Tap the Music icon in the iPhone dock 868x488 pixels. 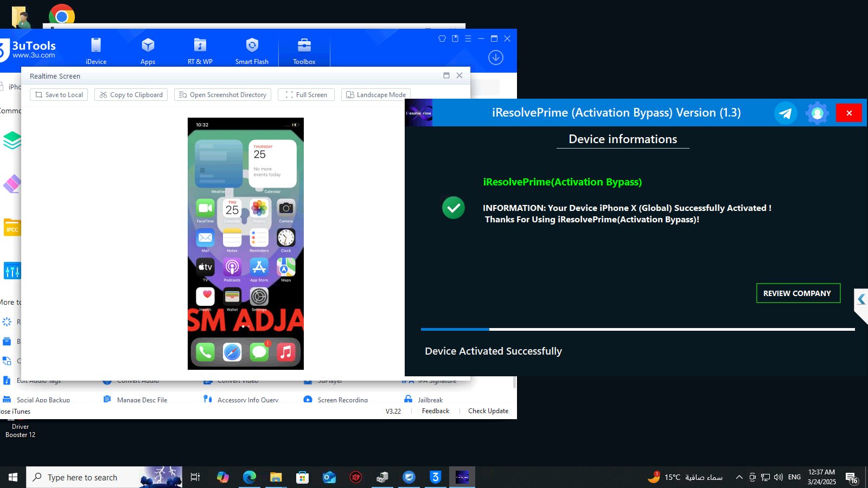tap(286, 352)
